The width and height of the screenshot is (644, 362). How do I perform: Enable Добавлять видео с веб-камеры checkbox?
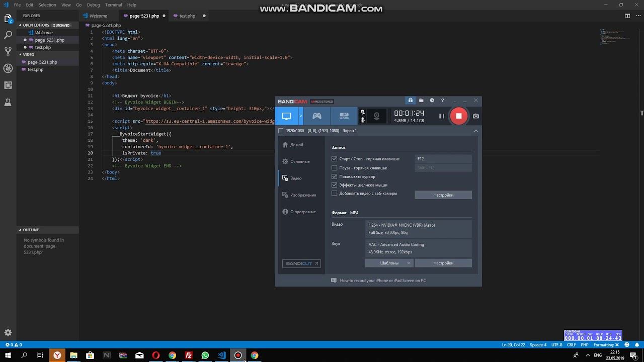(x=334, y=194)
